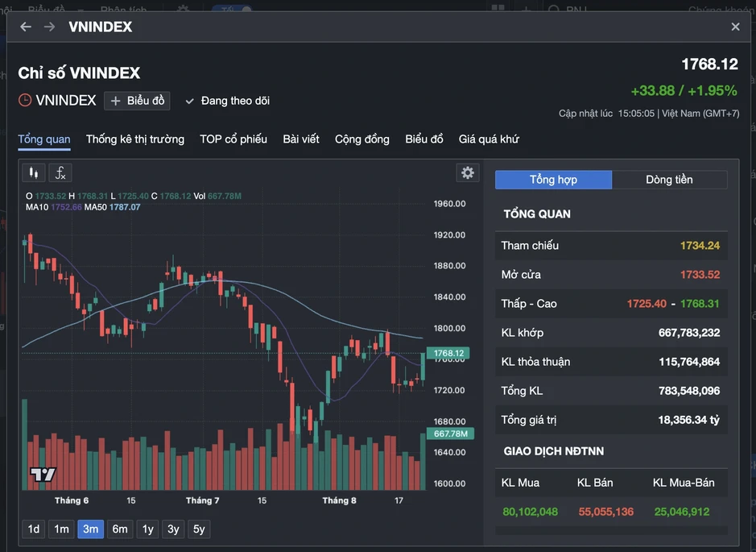
Task: Click the index value 1768.12 in header
Action: pyautogui.click(x=709, y=64)
